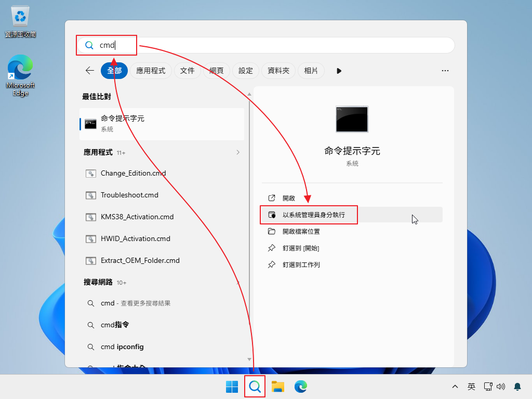Click the more filters arrow after 相片

pyautogui.click(x=339, y=71)
